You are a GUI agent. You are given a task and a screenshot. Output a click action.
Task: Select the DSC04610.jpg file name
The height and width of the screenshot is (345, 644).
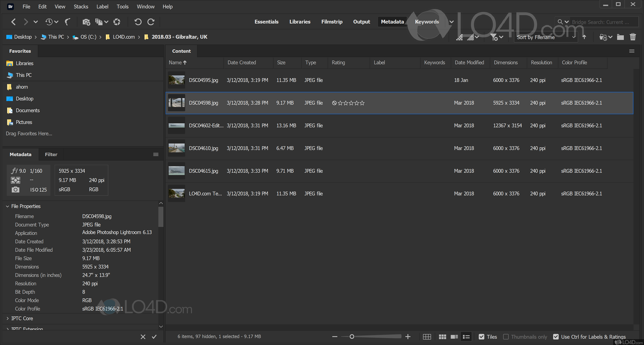point(203,148)
